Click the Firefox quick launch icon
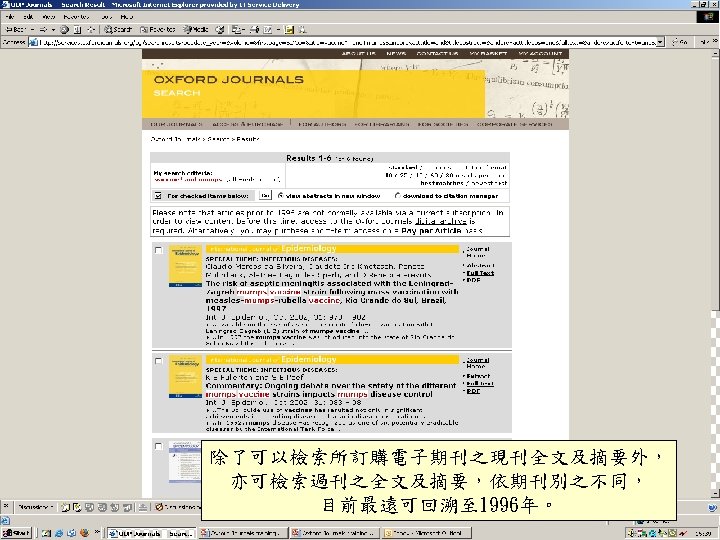Screen dimensions: 720x540 (x=84, y=533)
